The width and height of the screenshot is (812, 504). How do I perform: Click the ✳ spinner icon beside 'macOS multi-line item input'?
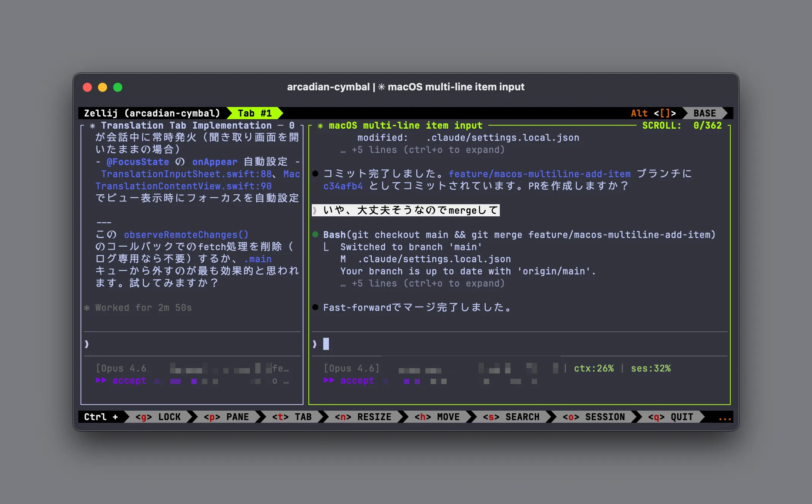(x=321, y=126)
